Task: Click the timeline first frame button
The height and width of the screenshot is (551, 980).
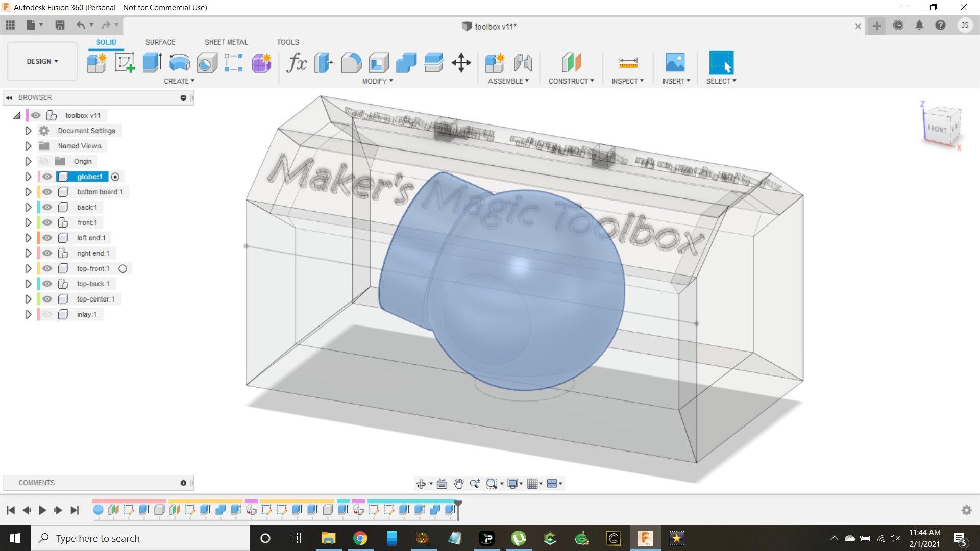Action: point(11,509)
